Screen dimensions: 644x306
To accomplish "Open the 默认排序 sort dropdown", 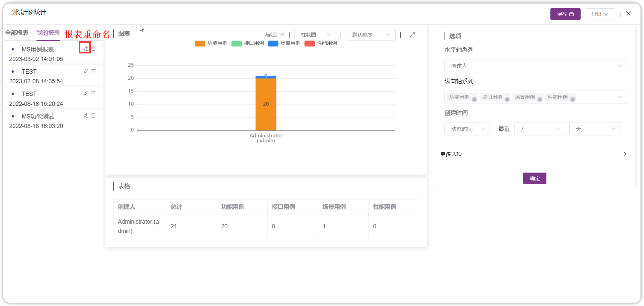I will (370, 35).
